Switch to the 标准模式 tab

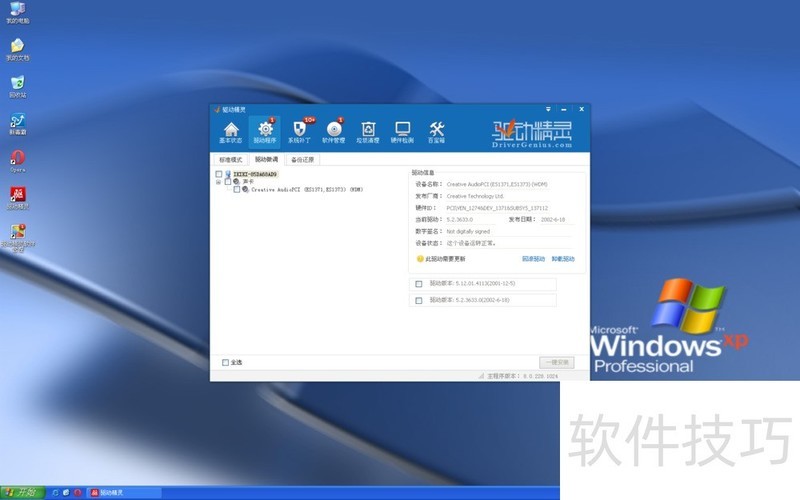[x=231, y=159]
